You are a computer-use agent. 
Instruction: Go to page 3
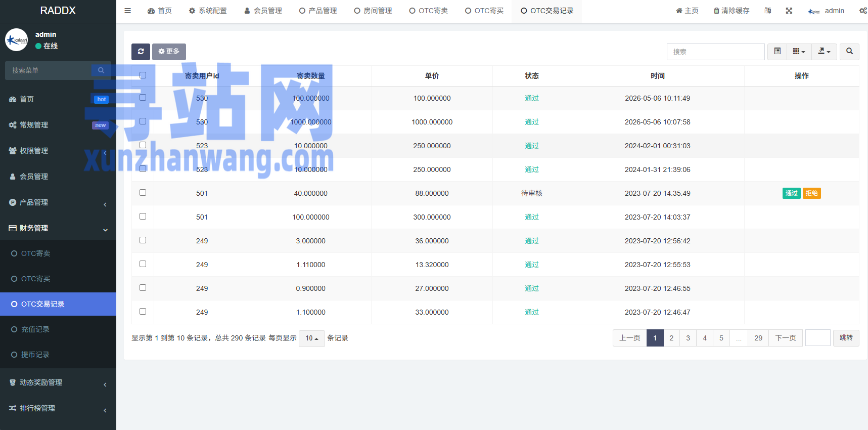(x=688, y=338)
